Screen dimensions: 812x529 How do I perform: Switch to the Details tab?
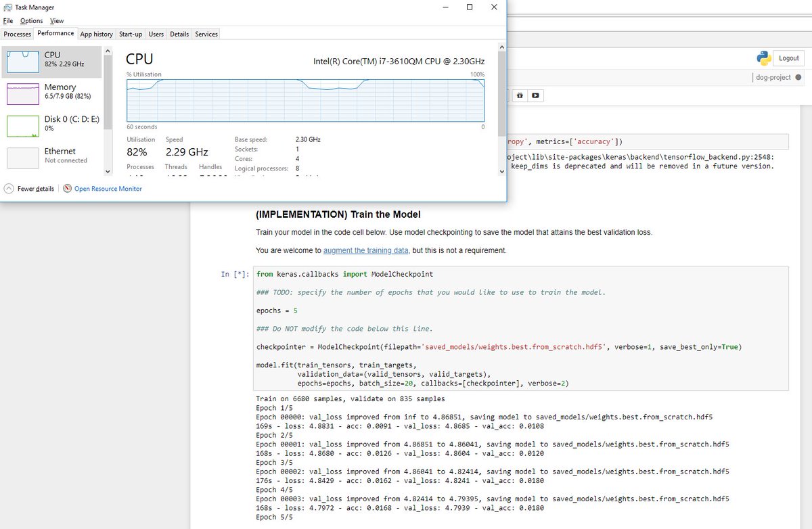coord(179,34)
